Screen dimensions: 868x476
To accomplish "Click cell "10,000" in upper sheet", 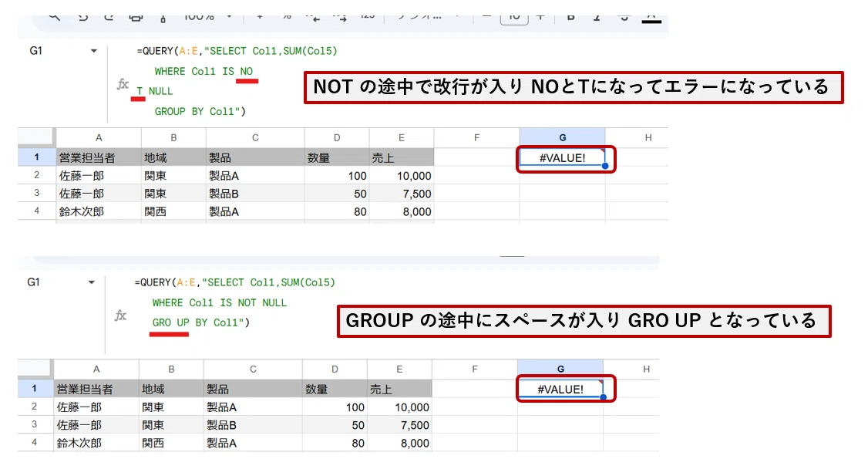I will pyautogui.click(x=402, y=176).
